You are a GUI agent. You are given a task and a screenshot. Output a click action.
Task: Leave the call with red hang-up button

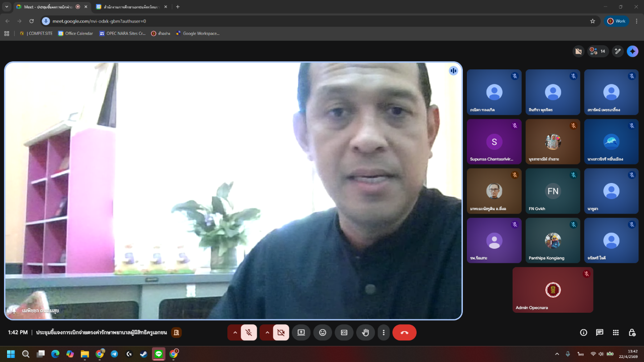click(x=404, y=332)
